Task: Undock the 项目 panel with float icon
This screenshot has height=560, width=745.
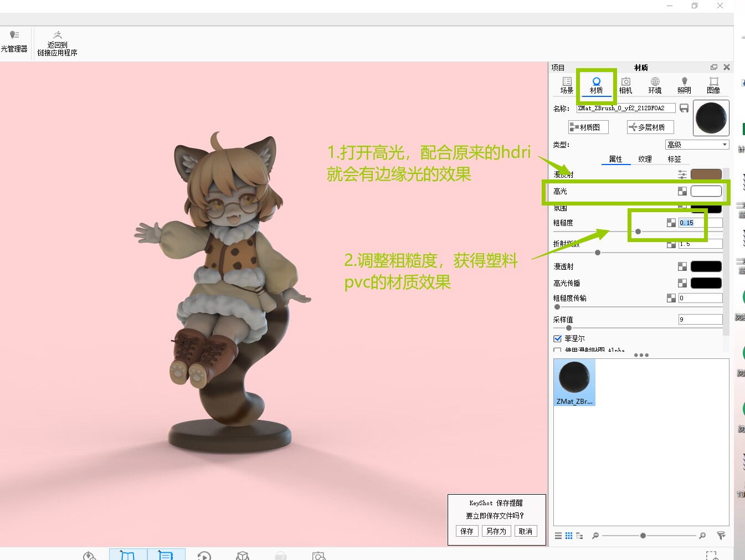Action: (714, 67)
